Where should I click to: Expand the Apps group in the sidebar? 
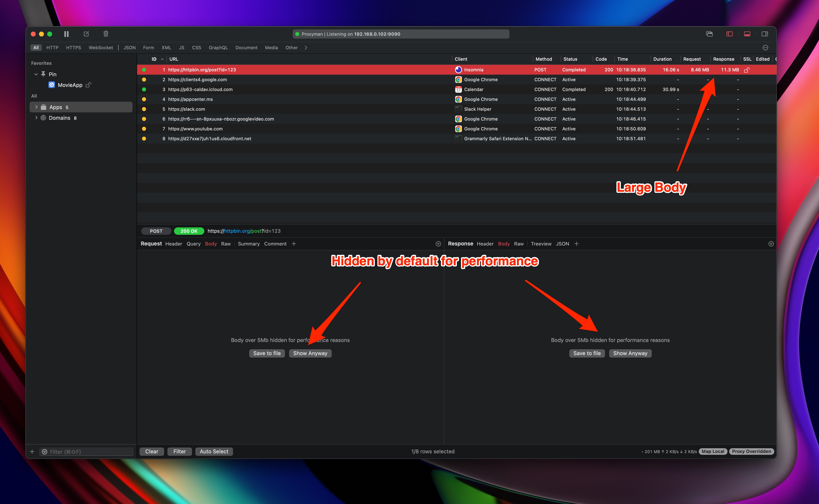click(37, 107)
